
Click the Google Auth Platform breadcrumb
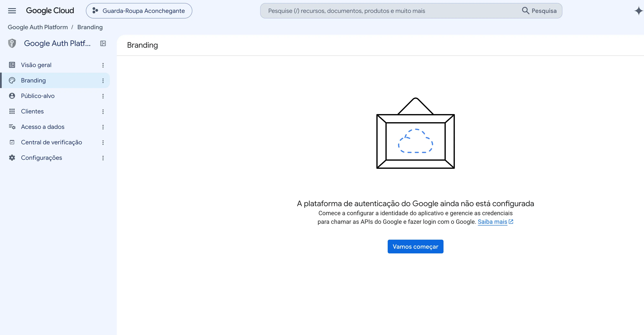(x=38, y=27)
